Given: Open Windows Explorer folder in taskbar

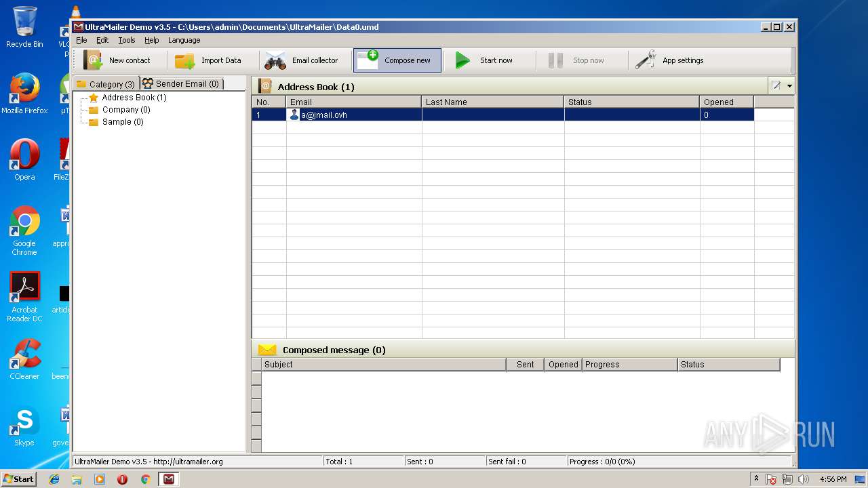Looking at the screenshot, I should 77,479.
